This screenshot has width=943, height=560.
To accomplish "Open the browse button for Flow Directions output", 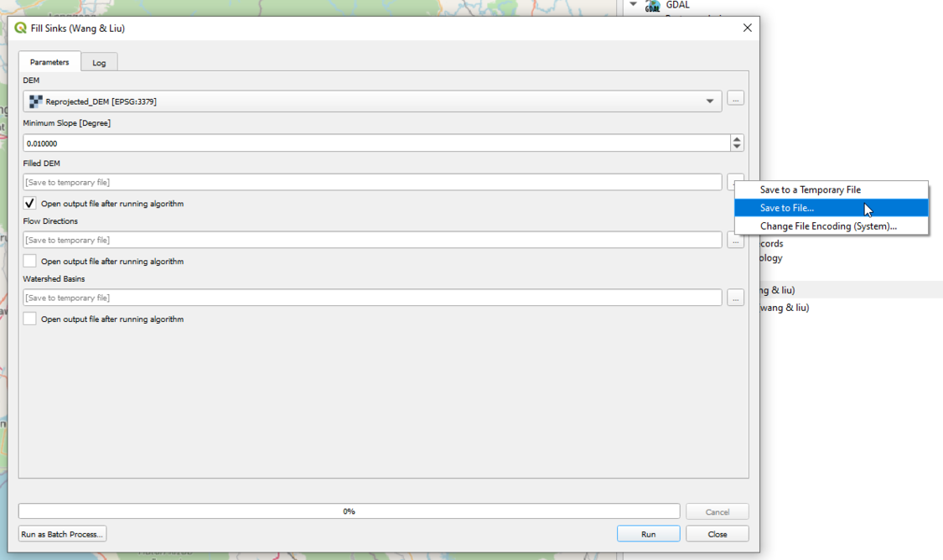I will click(735, 240).
